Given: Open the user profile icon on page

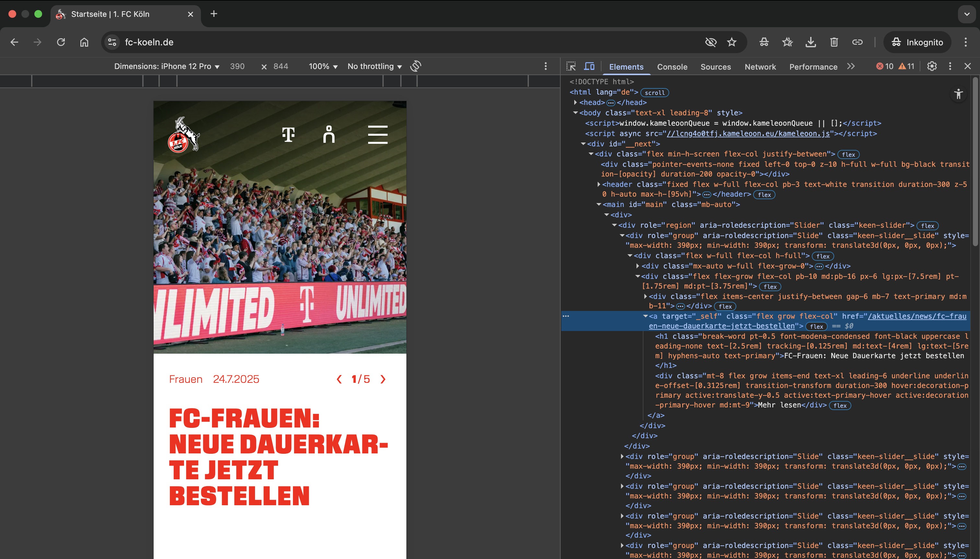Looking at the screenshot, I should [329, 134].
